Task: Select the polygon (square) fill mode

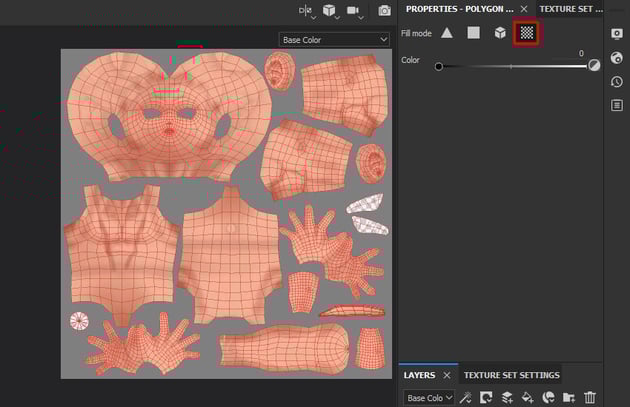Action: [x=473, y=33]
